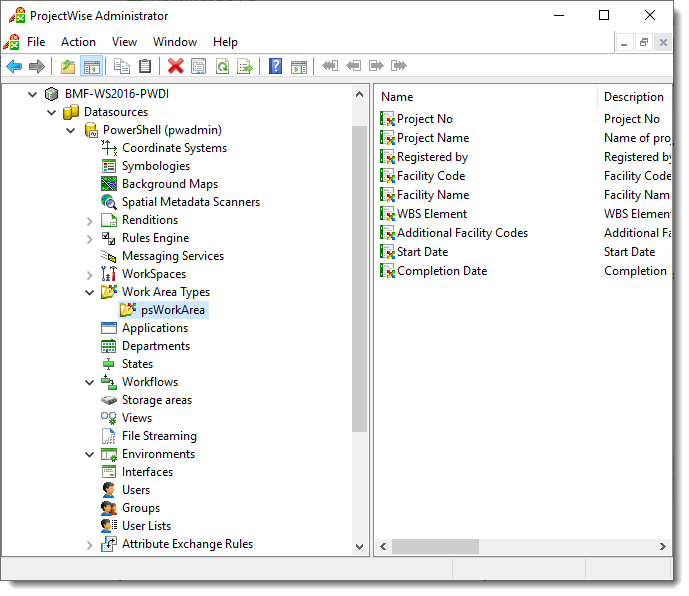Image resolution: width=689 pixels, height=596 pixels.
Task: Select the Storage areas tree item
Action: [156, 400]
